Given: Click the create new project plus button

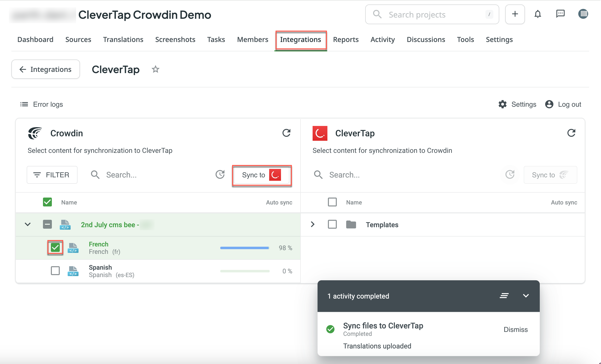Looking at the screenshot, I should click(x=515, y=14).
